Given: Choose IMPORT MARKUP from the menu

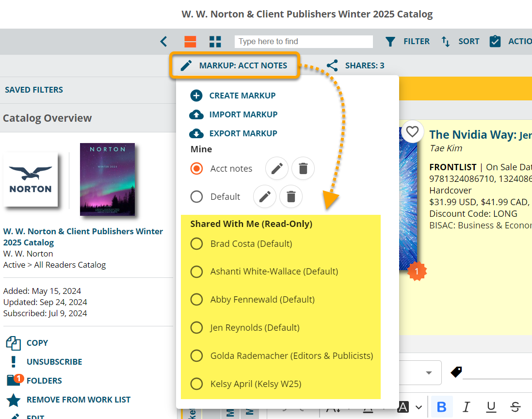Looking at the screenshot, I should [233, 114].
